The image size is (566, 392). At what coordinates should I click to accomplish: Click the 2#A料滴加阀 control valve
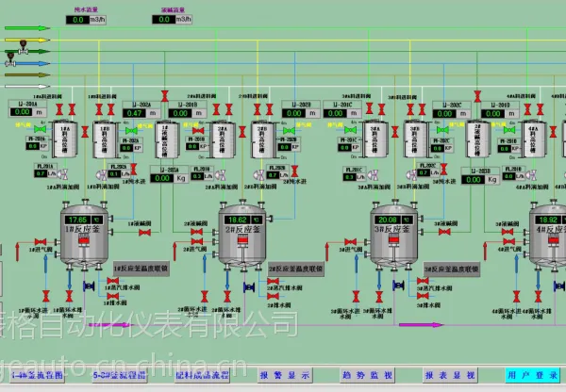point(220,175)
